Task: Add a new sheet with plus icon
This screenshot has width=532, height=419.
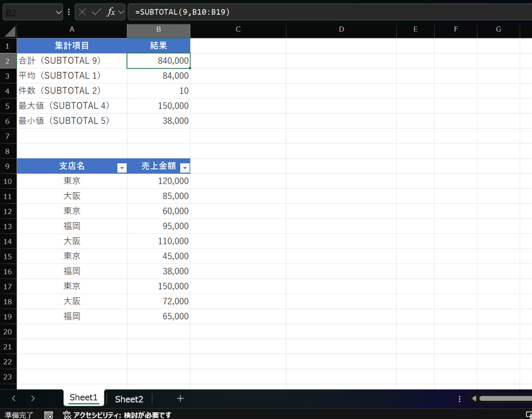Action: point(180,399)
